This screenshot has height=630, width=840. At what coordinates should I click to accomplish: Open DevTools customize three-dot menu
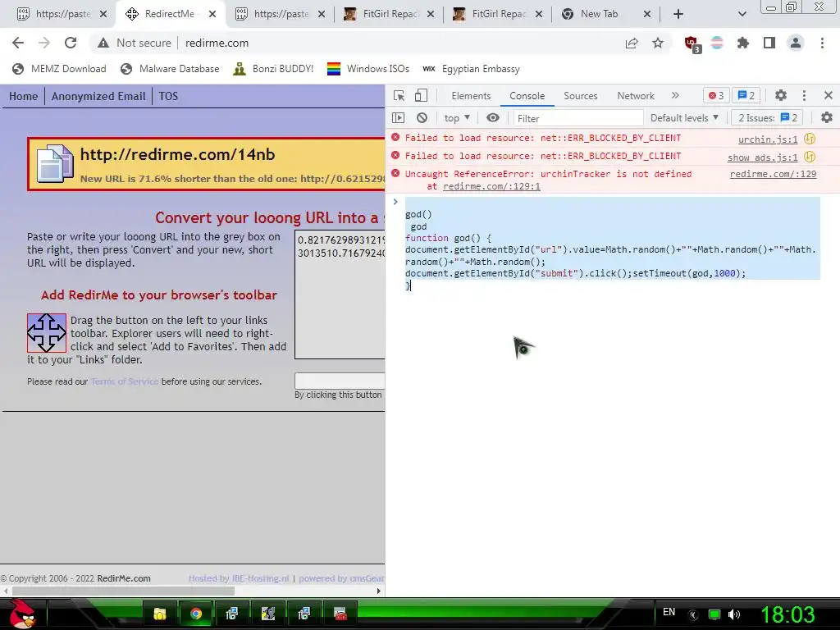click(804, 95)
